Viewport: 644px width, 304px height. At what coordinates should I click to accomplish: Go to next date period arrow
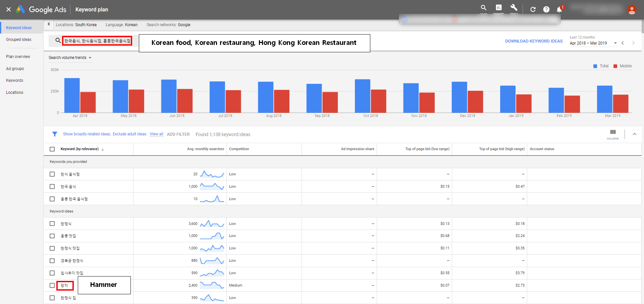click(633, 43)
